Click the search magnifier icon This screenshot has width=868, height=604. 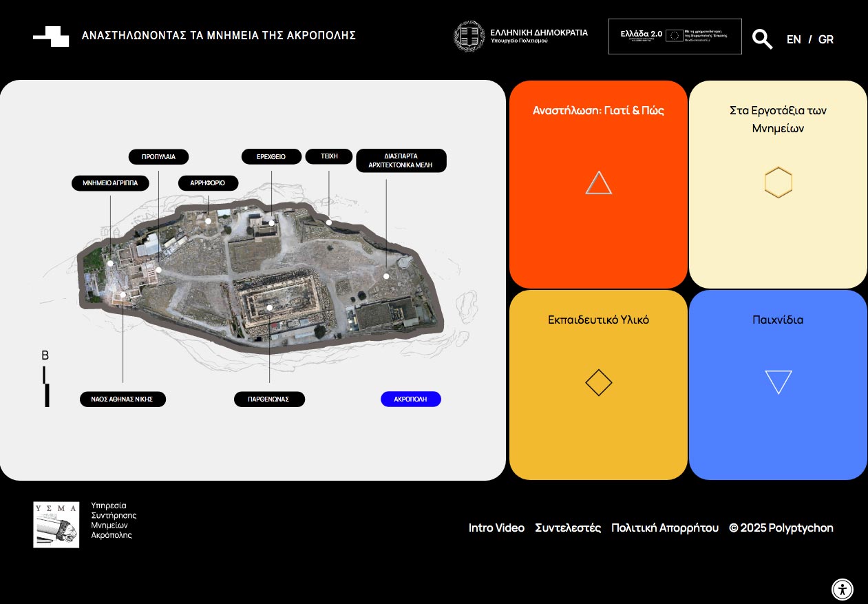(762, 39)
